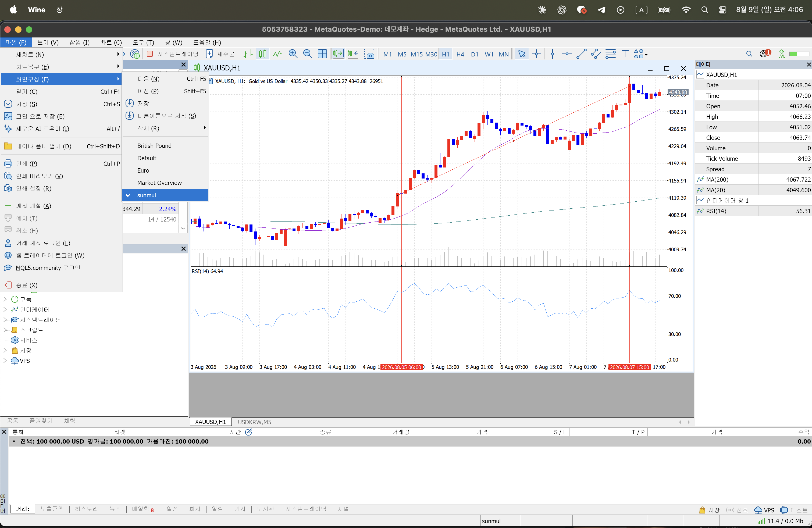
Task: Click the 인디케이터 icon in Navigator tree
Action: (15, 309)
